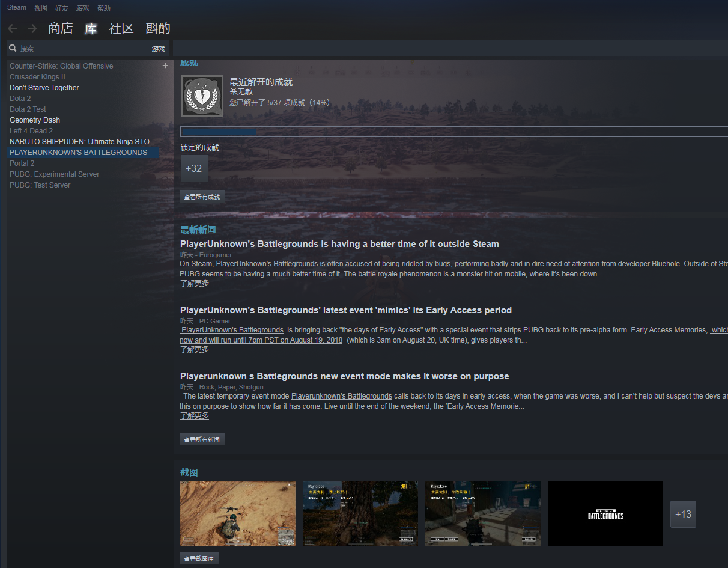Select Counter-Strike: Global Offensive
Image resolution: width=728 pixels, height=568 pixels.
[61, 66]
